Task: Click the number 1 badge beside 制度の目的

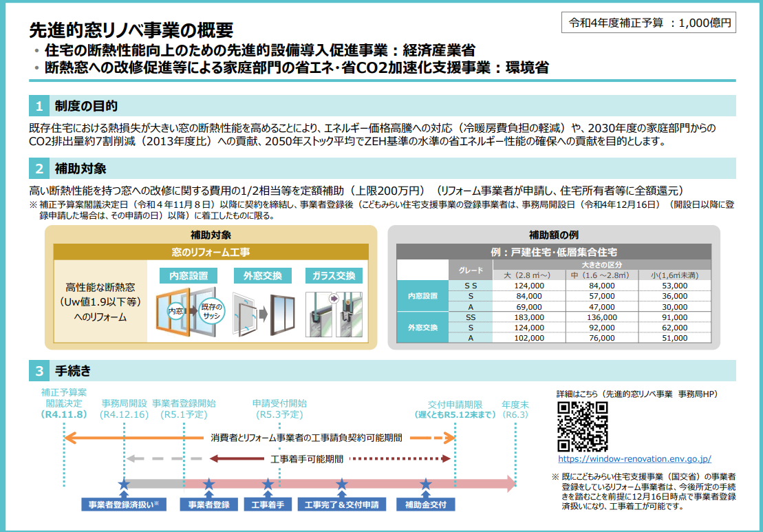Action: (39, 106)
